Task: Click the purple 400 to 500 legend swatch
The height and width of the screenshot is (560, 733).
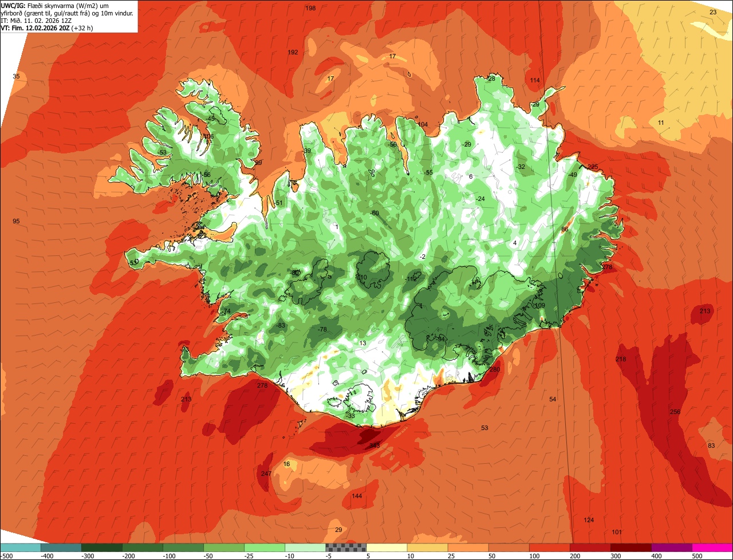Action: [x=671, y=547]
